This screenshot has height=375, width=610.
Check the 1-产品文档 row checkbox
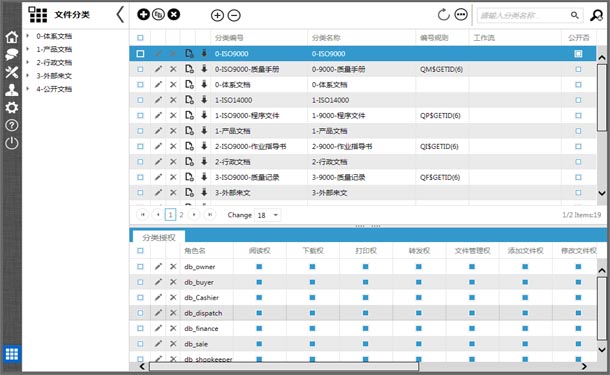point(140,131)
